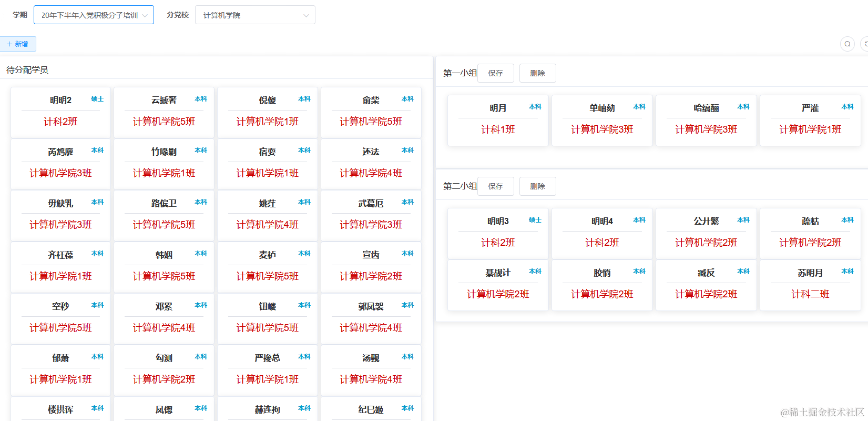Select student name 齐枉葆
Screen dimensions: 868x421
pos(60,255)
